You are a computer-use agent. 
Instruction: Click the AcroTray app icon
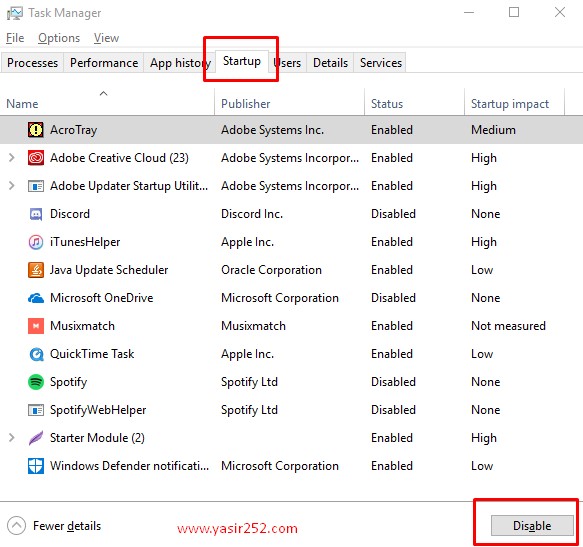(x=36, y=130)
